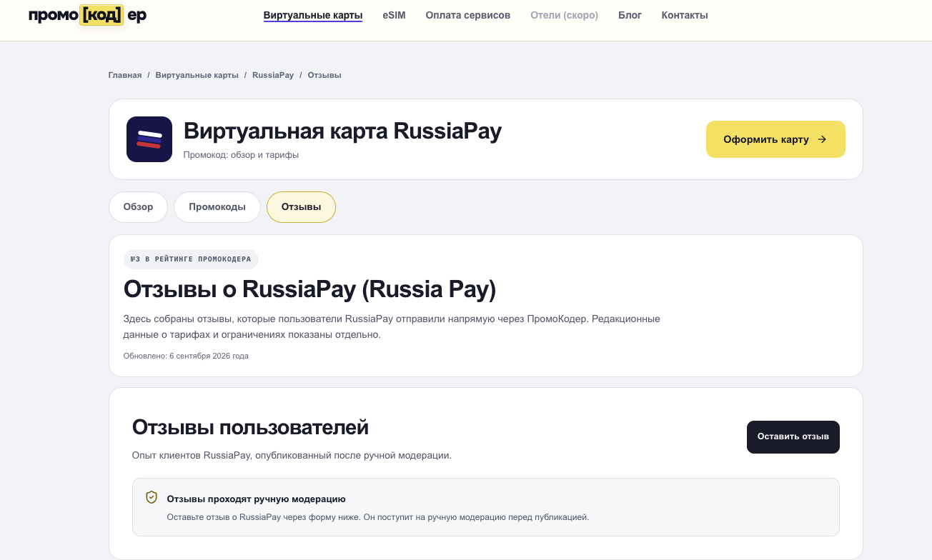Open the ПромоКодер logo home link

[x=87, y=15]
